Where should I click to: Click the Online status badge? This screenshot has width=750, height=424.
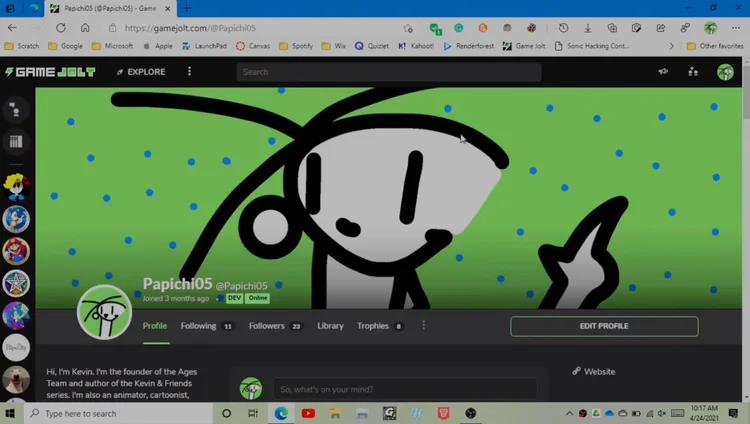(257, 298)
